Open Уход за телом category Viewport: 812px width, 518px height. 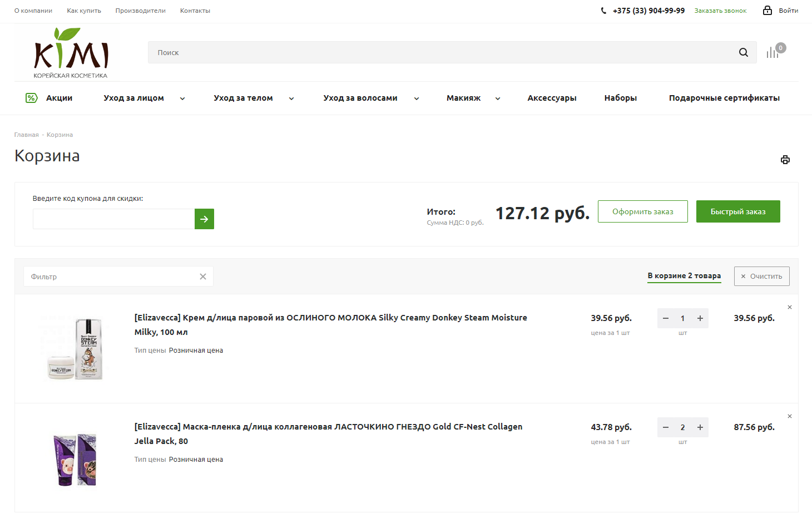[x=243, y=98]
